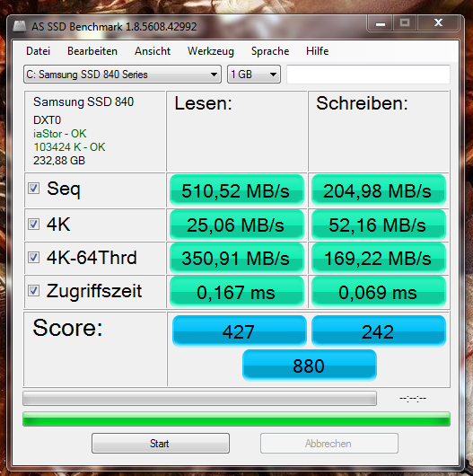Open the Hilfe menu
The image size is (473, 476).
pos(317,51)
